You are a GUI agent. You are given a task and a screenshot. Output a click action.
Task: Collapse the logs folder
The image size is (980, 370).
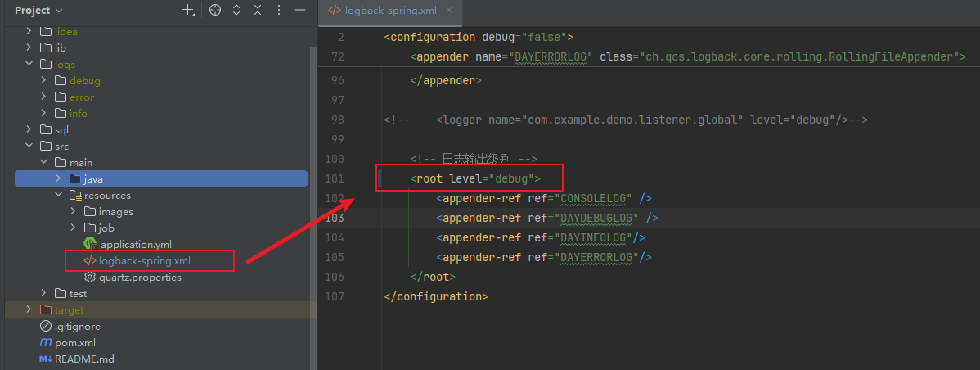[x=29, y=64]
